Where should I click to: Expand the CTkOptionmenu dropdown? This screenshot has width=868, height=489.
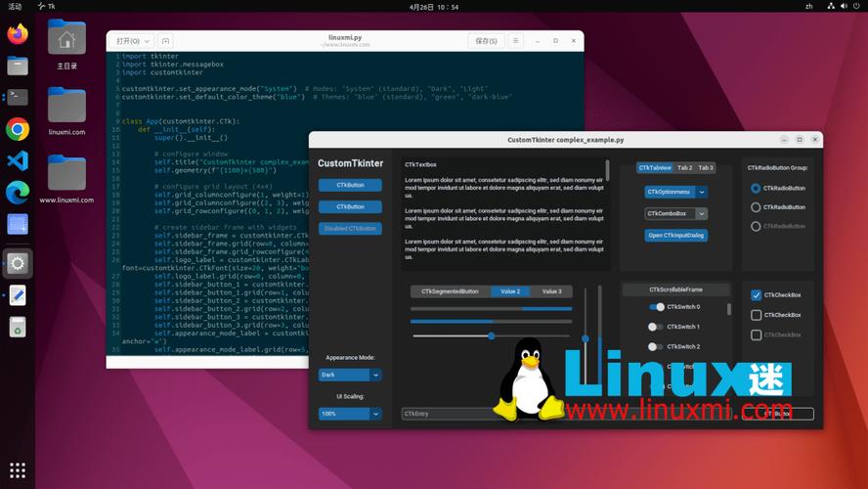(675, 192)
